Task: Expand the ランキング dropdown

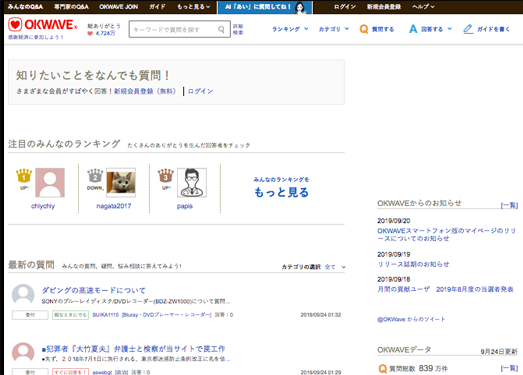Action: click(x=290, y=29)
